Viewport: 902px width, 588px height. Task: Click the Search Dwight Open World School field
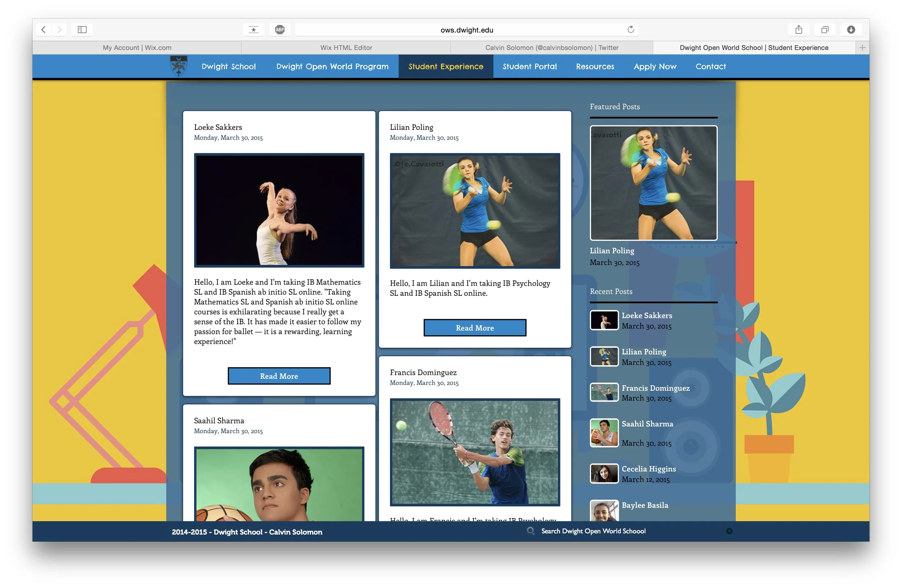593,531
